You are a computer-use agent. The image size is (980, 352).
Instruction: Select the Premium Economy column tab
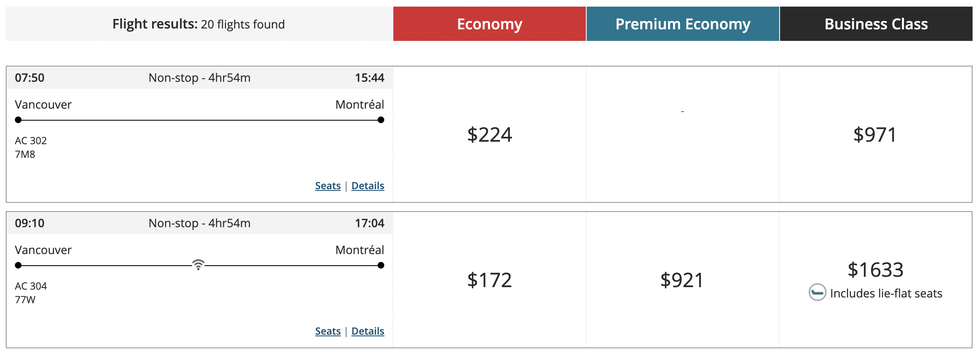coord(683,24)
